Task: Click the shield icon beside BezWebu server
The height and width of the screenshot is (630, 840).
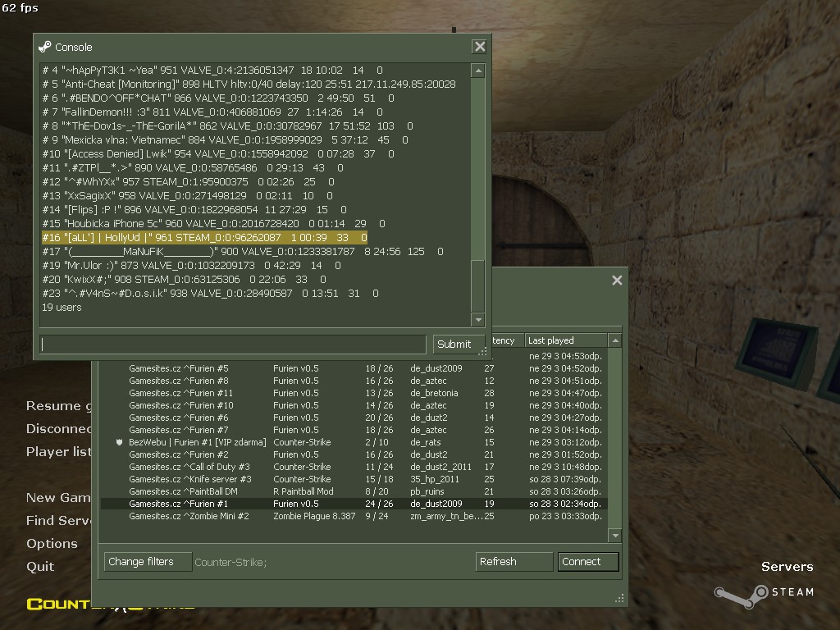Action: [x=120, y=442]
